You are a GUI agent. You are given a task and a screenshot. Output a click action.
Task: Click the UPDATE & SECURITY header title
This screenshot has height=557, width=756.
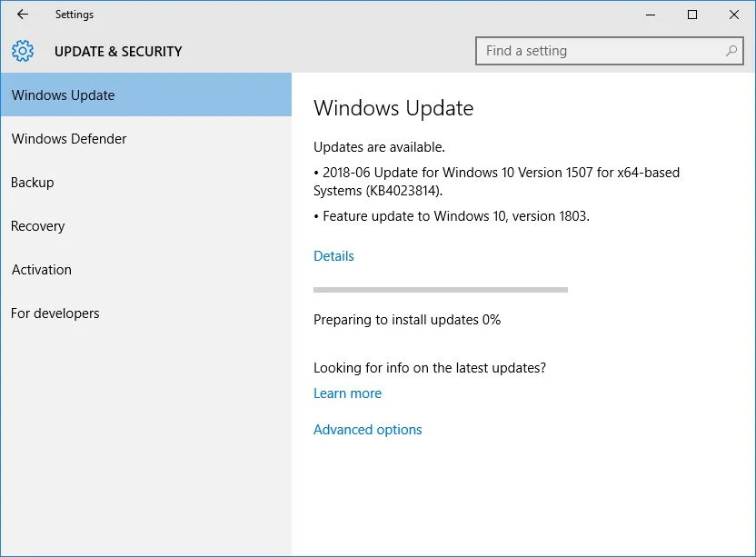coord(118,51)
